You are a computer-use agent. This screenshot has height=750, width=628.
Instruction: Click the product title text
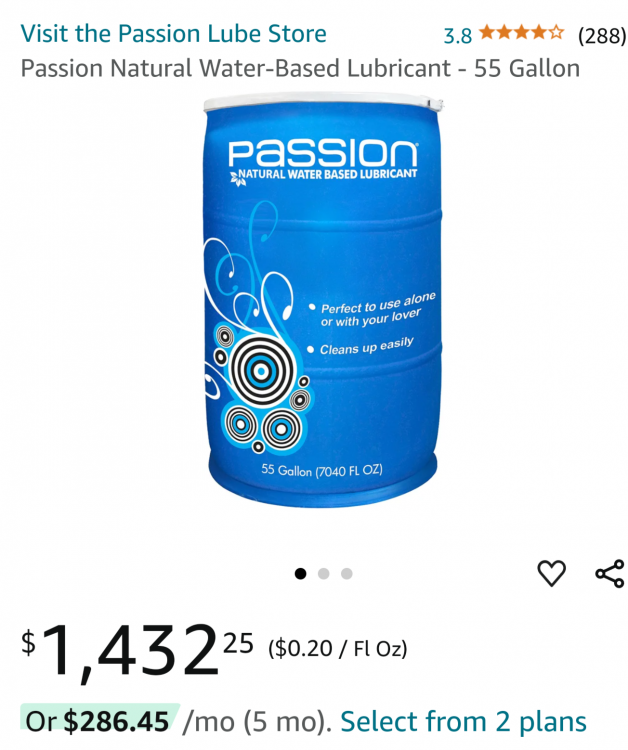tap(300, 68)
